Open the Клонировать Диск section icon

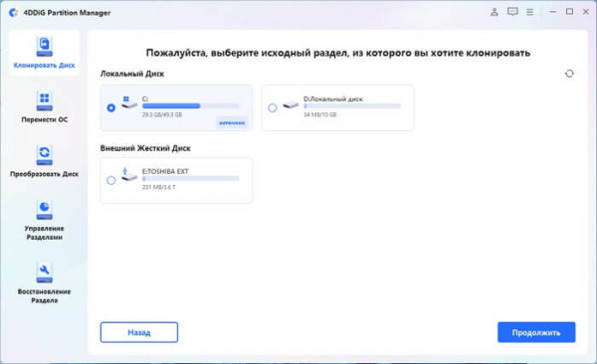44,47
